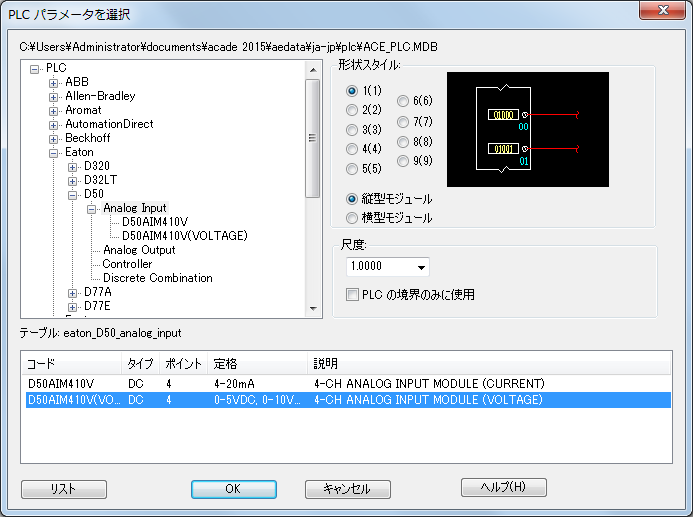Click tree scrollbar down arrow

[x=313, y=309]
